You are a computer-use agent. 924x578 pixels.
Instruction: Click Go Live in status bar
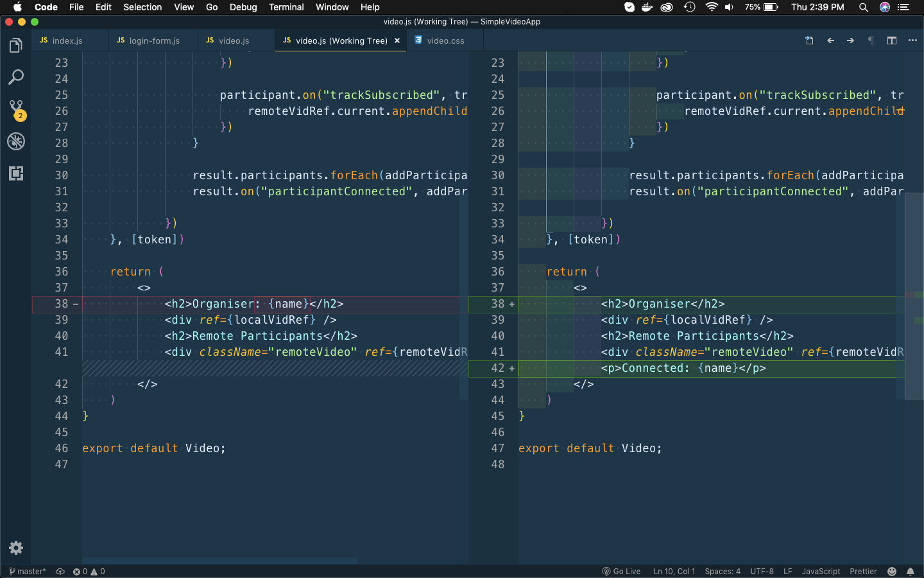[621, 572]
